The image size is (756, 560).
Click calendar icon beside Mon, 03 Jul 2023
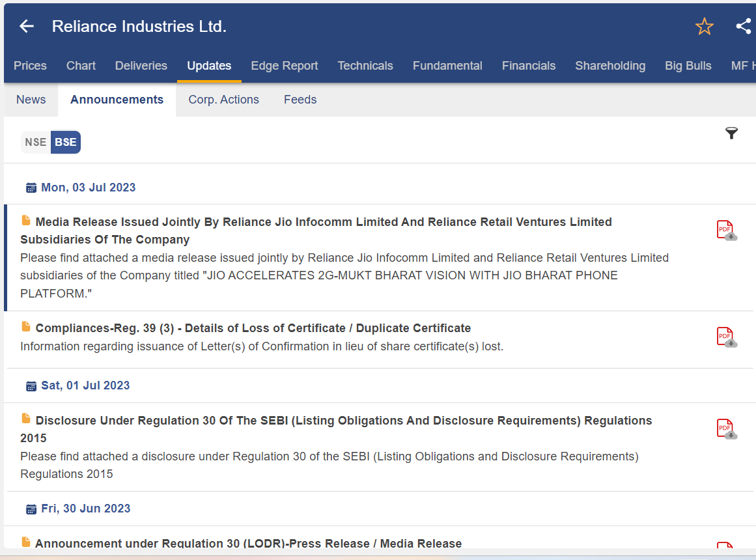coord(31,188)
